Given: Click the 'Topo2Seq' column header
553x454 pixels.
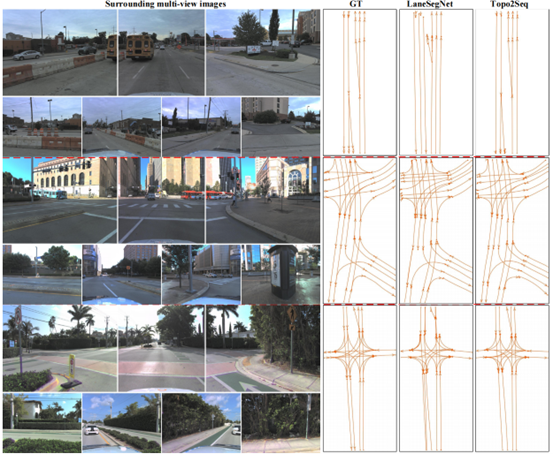Looking at the screenshot, I should [x=509, y=4].
